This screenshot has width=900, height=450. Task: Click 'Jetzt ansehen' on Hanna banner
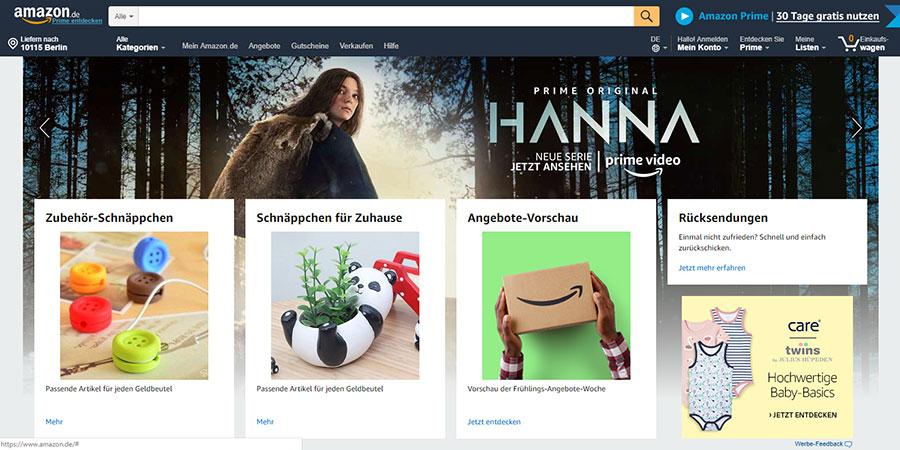[551, 167]
